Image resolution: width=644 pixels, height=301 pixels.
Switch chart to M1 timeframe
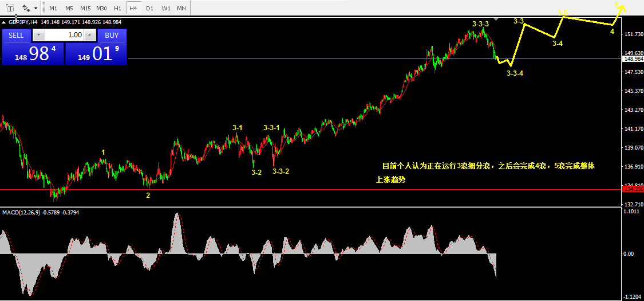(x=53, y=8)
